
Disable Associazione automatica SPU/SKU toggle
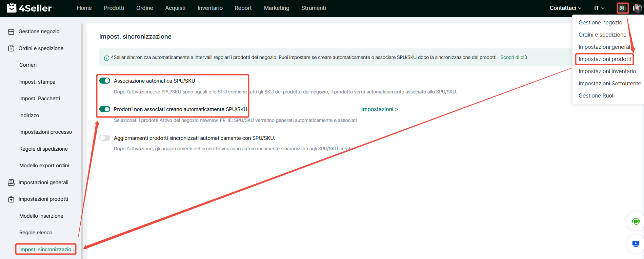pos(105,81)
